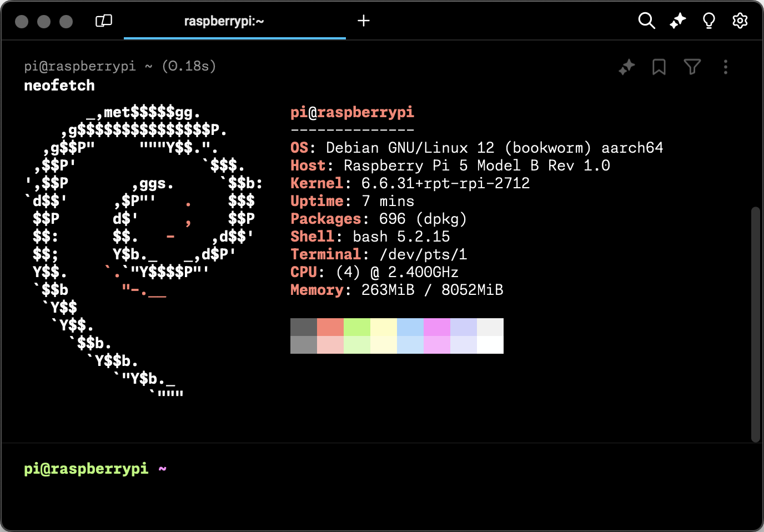Click the green color block, top row

pos(357,327)
